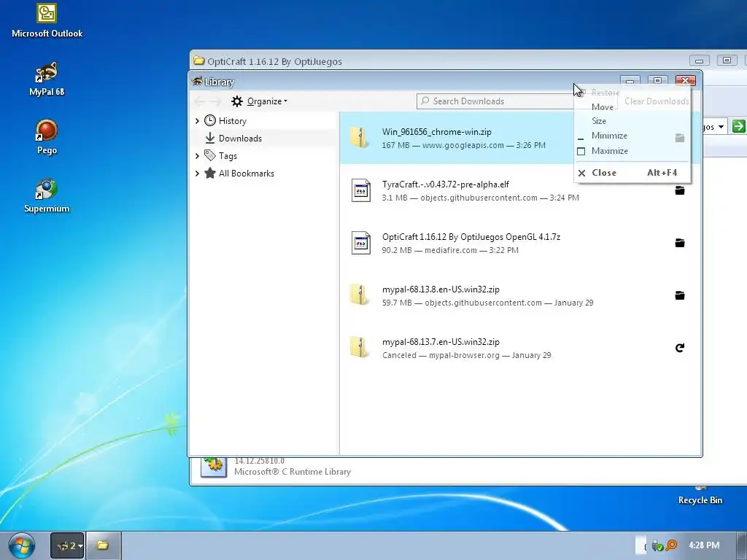Image resolution: width=747 pixels, height=560 pixels.
Task: Open the address dropdown in OptiCraft window
Action: coord(721,127)
